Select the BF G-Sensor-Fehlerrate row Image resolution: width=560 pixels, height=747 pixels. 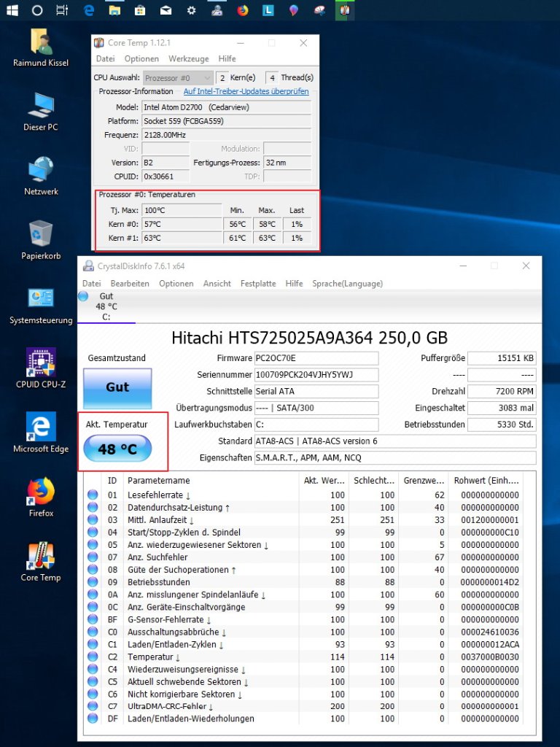point(305,620)
